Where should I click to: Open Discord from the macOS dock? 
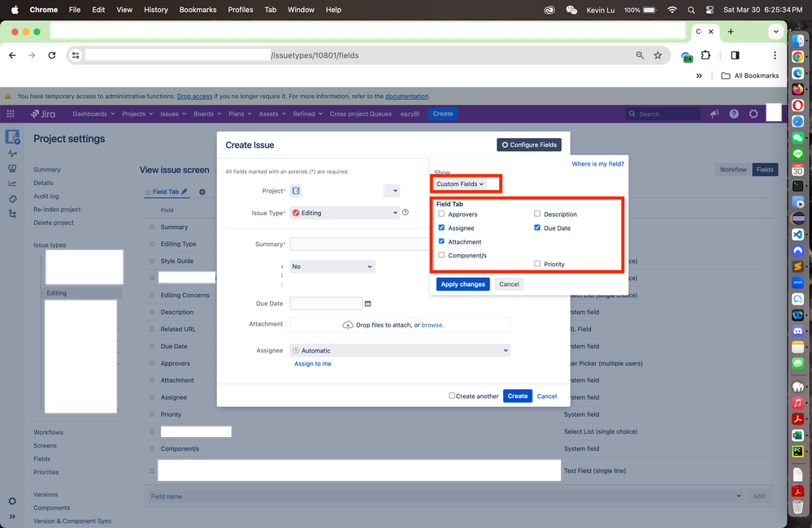(798, 331)
